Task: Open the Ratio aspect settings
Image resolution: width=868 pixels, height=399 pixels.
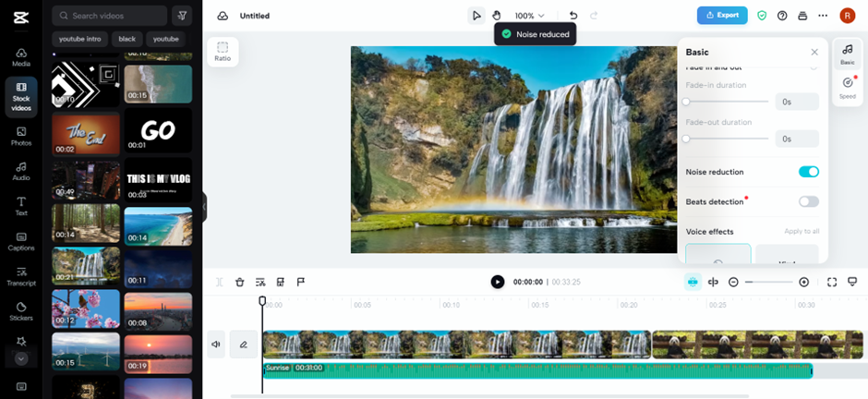Action: (x=223, y=52)
